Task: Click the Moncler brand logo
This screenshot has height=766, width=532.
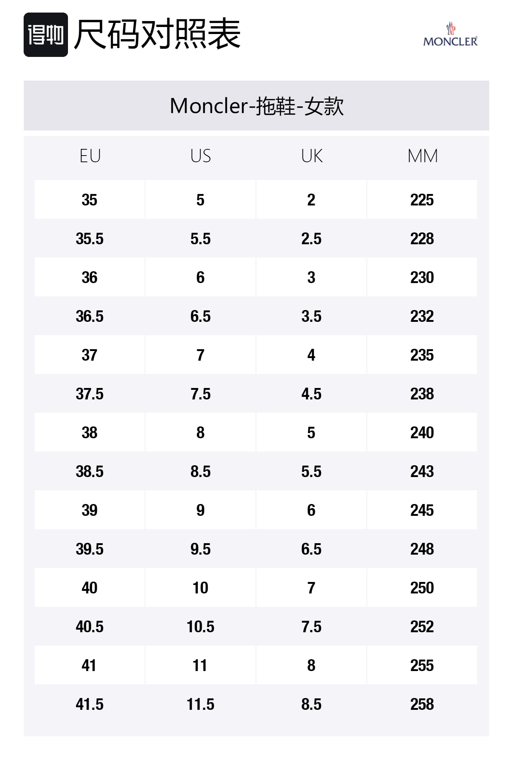Action: coord(450,35)
